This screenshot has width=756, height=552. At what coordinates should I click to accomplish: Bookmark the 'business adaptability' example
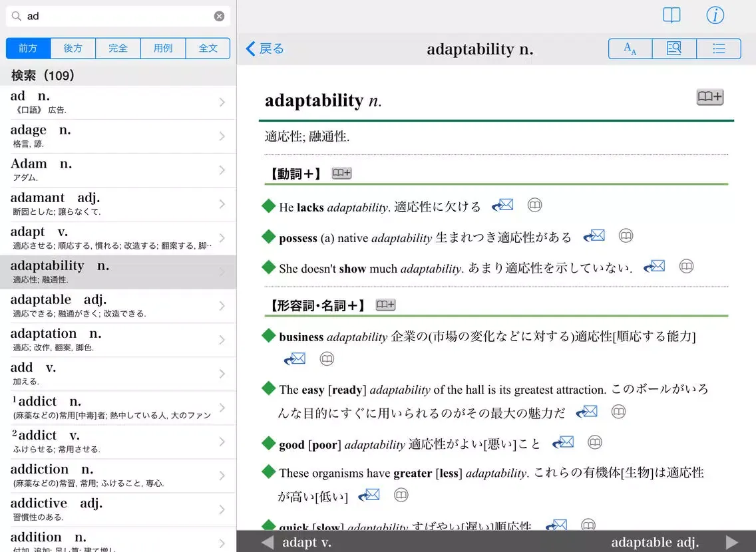coord(326,359)
